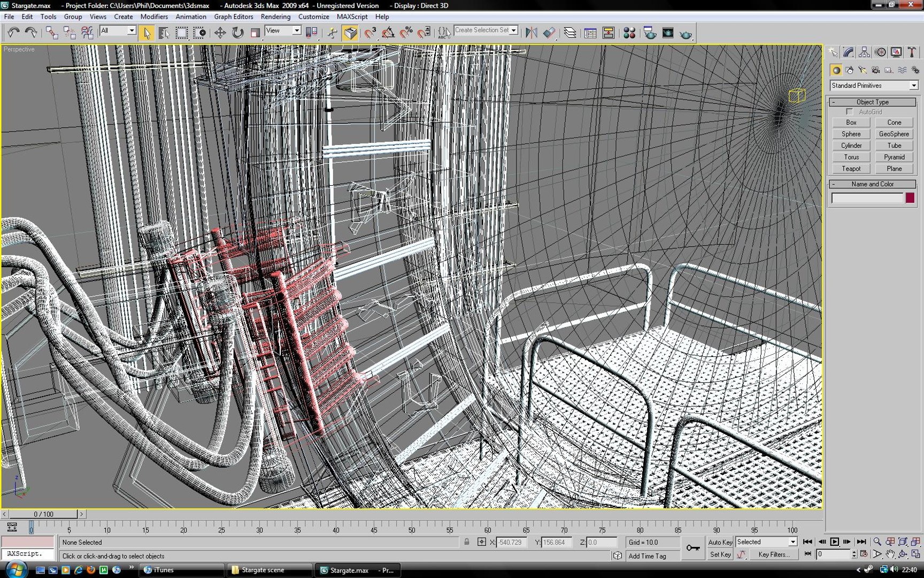Select the Select Object arrow tool

146,33
